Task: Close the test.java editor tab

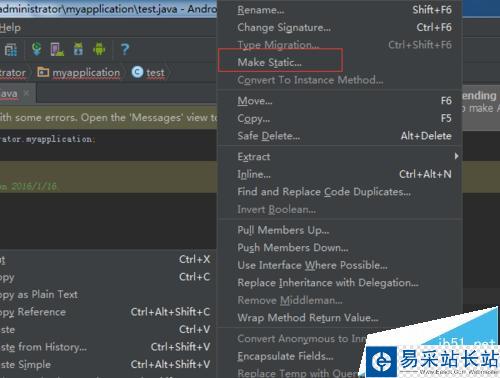Action: (27, 93)
